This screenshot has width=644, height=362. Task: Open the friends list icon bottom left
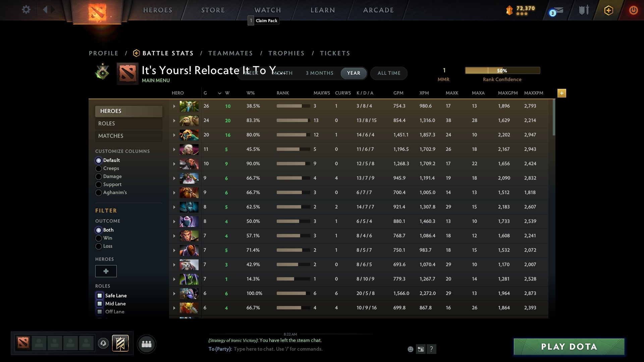[146, 344]
